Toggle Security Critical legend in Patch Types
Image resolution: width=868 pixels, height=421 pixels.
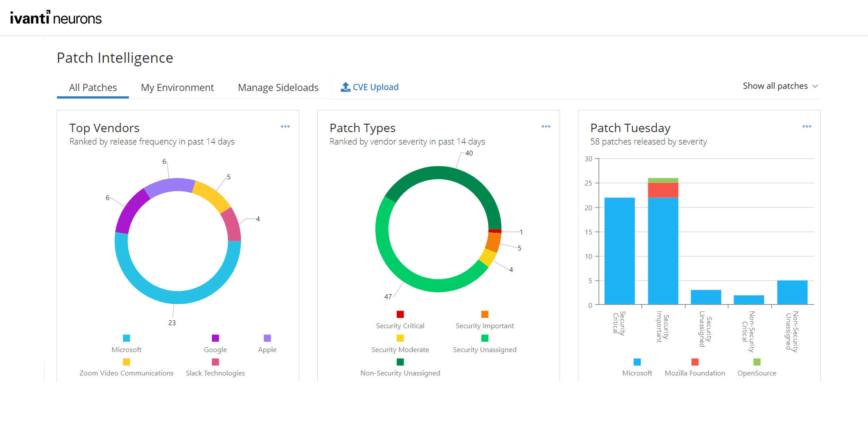(400, 320)
